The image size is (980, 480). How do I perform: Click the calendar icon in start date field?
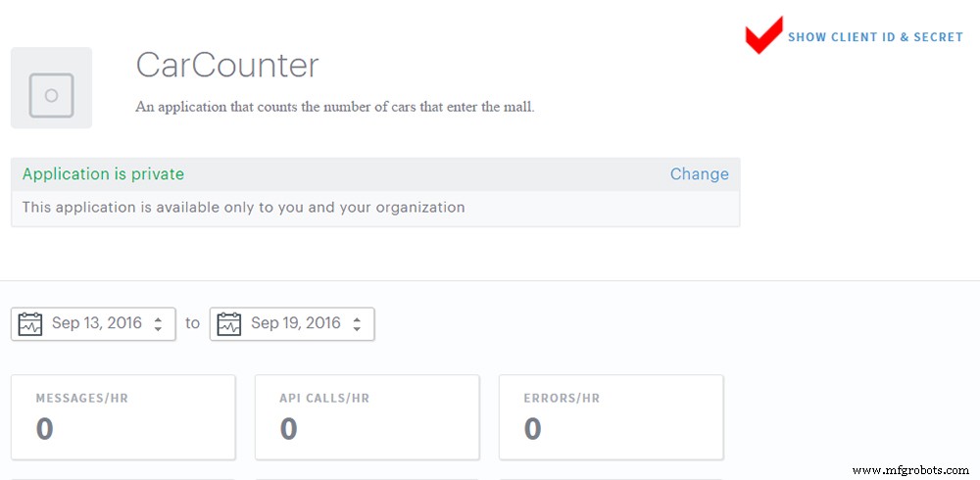[x=30, y=323]
